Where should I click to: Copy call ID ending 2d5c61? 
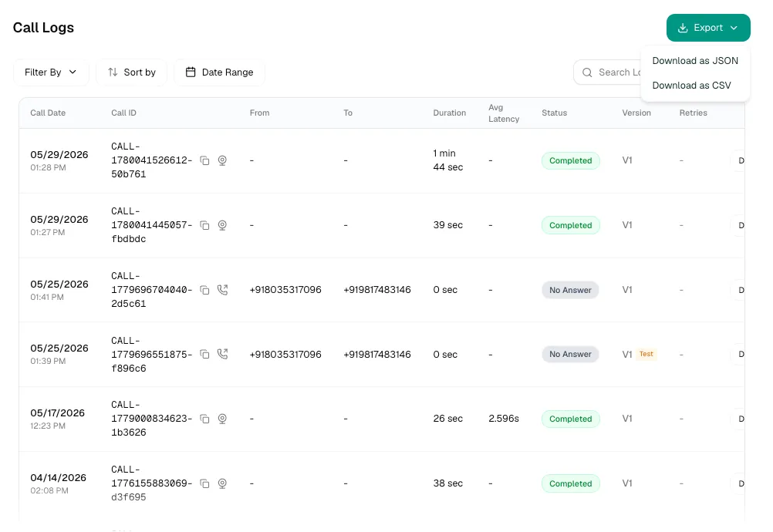pos(204,290)
